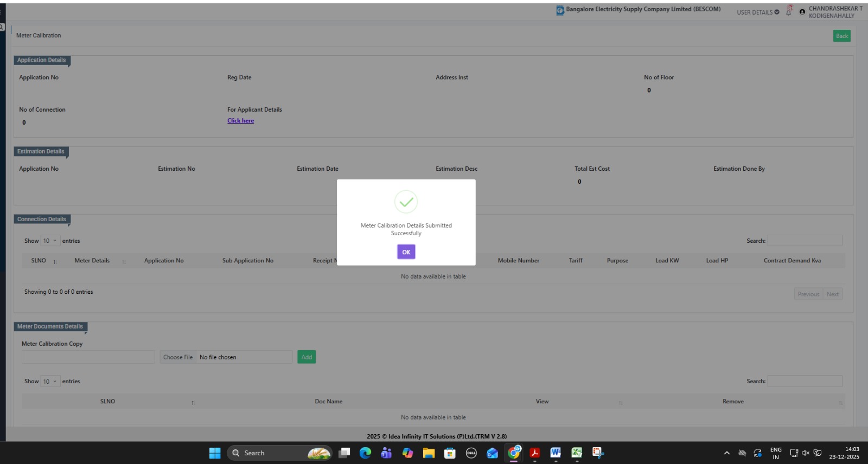Open Task View from taskbar
Screen dimensions: 868x464
click(344, 453)
